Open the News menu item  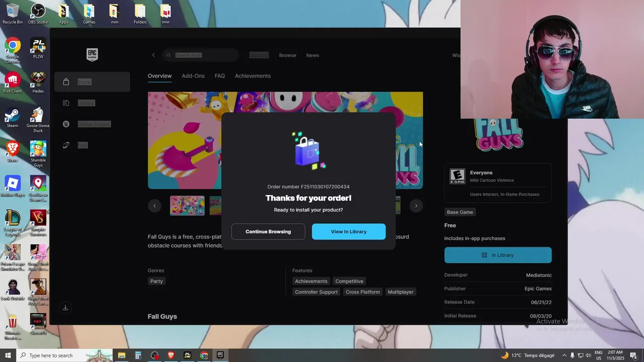tap(312, 55)
